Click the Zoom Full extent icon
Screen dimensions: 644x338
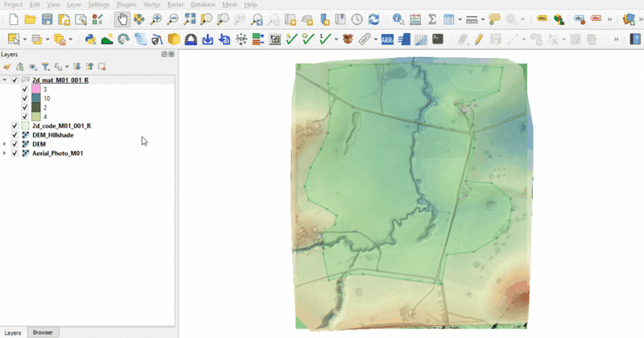pos(189,19)
